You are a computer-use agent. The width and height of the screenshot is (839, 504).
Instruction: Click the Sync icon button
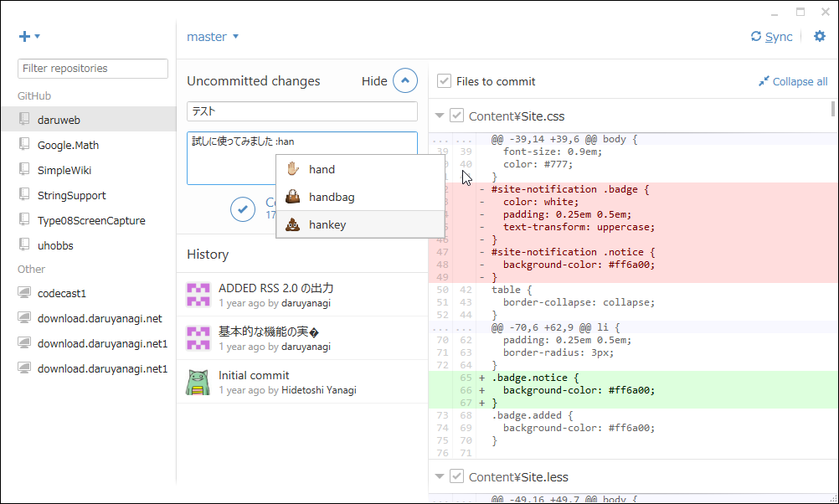(x=756, y=37)
